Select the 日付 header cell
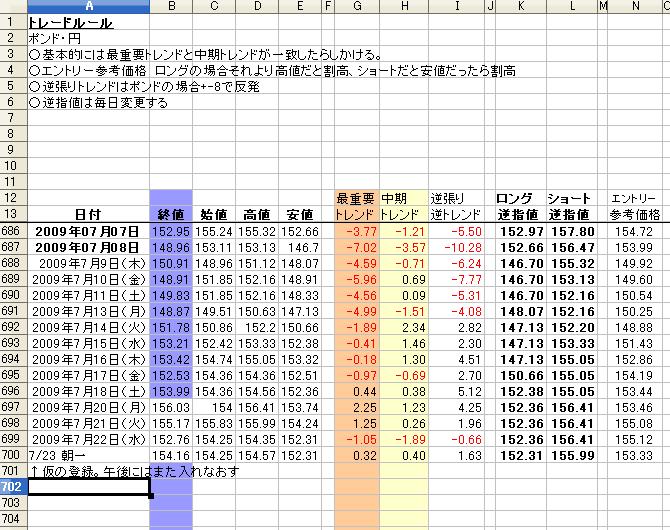670x530 pixels. point(87,214)
